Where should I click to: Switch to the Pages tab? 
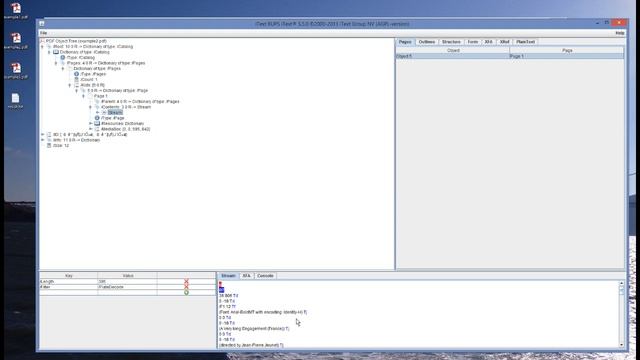pyautogui.click(x=405, y=42)
